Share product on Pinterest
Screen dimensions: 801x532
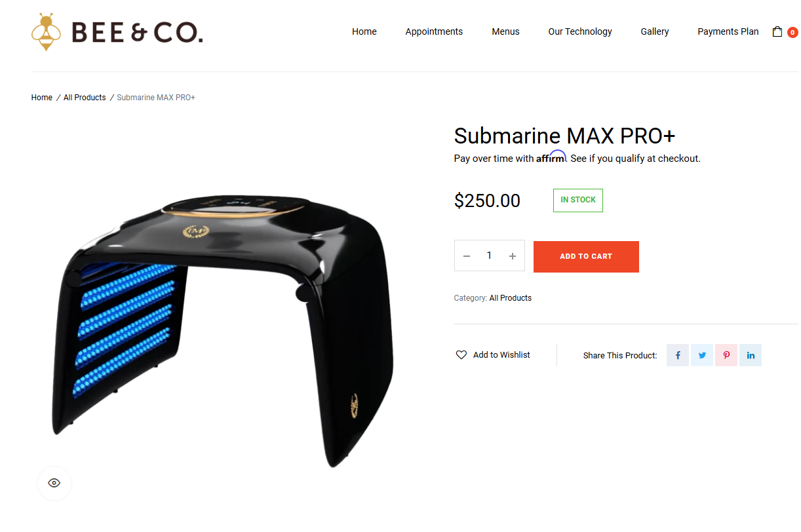[x=726, y=355]
